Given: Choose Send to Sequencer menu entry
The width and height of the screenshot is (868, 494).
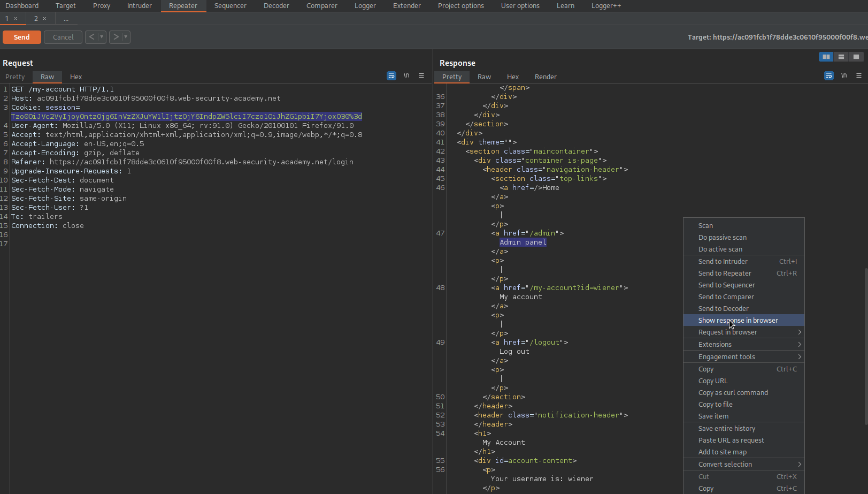Looking at the screenshot, I should pos(744,285).
